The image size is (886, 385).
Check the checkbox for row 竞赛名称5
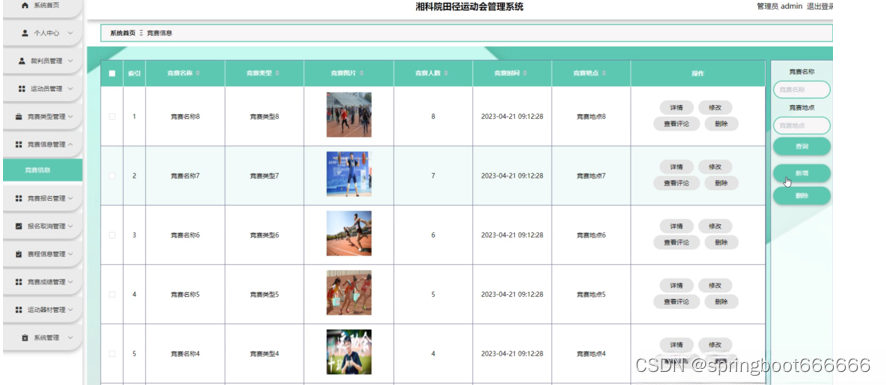tap(112, 295)
